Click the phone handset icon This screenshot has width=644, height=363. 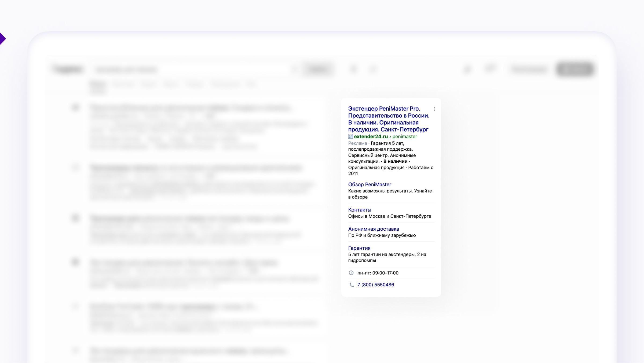pyautogui.click(x=352, y=285)
